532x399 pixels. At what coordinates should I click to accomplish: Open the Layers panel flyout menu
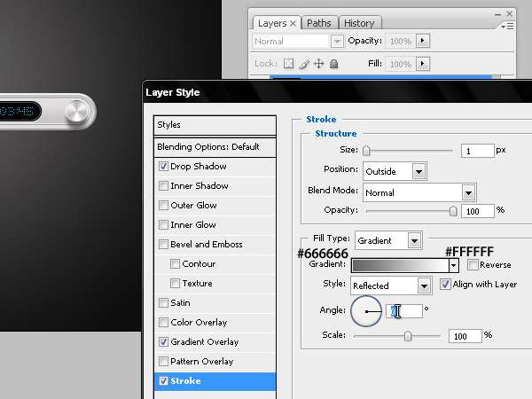coord(506,26)
